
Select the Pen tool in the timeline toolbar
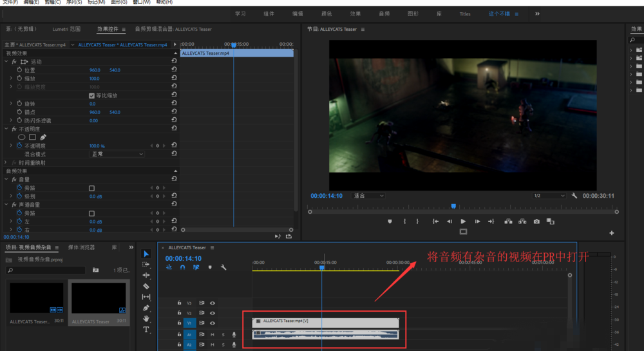coord(146,308)
